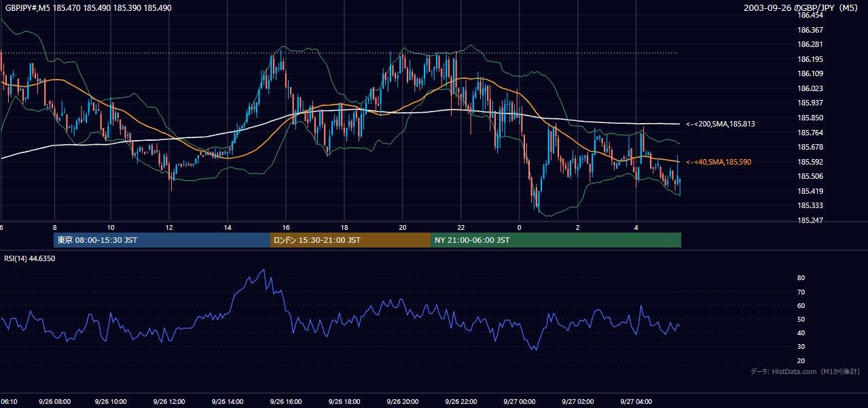868x408 pixels.
Task: Select the Tokyo 08:00-15:30 JST session bar
Action: coord(162,240)
